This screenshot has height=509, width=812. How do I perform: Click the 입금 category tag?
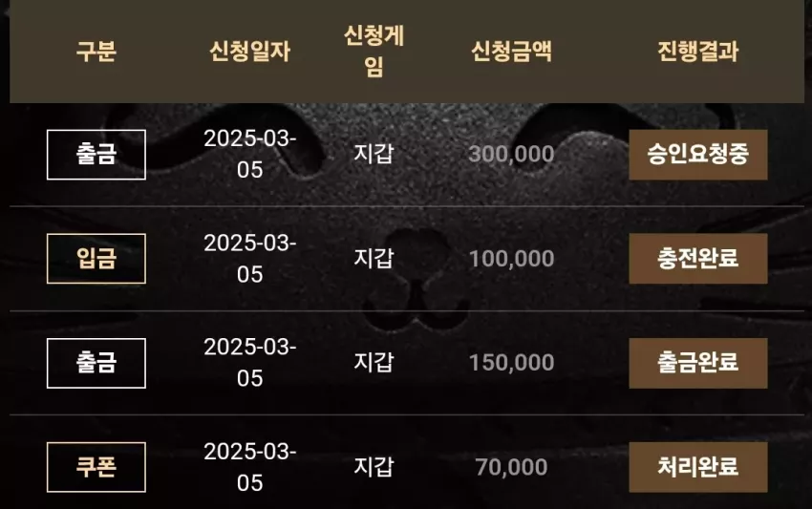(96, 259)
